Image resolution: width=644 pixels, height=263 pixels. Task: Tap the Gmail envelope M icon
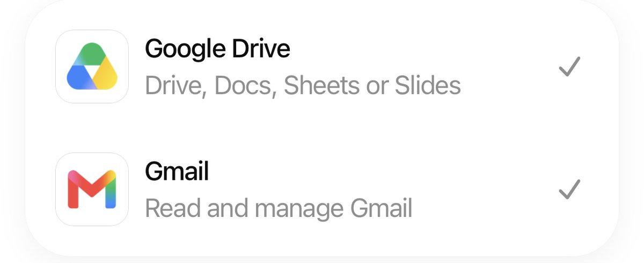(92, 189)
